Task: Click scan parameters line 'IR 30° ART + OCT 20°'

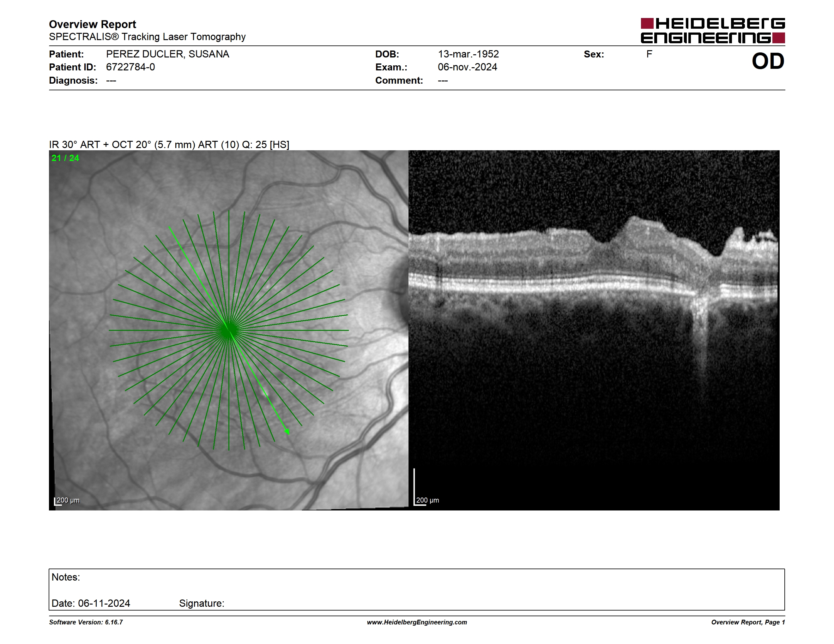Action: coord(169,145)
